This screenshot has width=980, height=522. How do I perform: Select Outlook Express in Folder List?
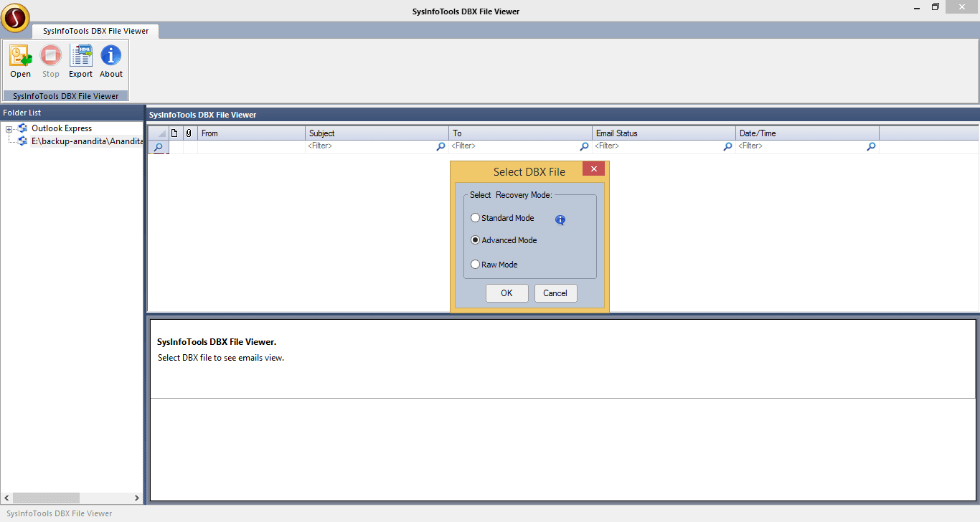point(62,128)
